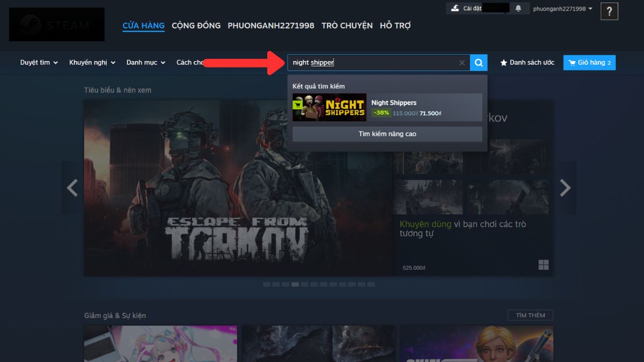Clear the search box with the X icon
The image size is (644, 362).
462,62
